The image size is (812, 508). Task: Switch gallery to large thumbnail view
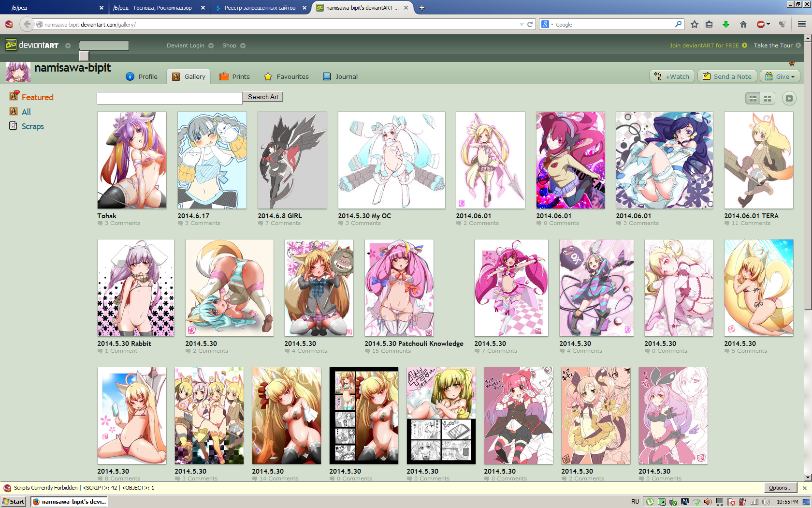click(x=753, y=98)
